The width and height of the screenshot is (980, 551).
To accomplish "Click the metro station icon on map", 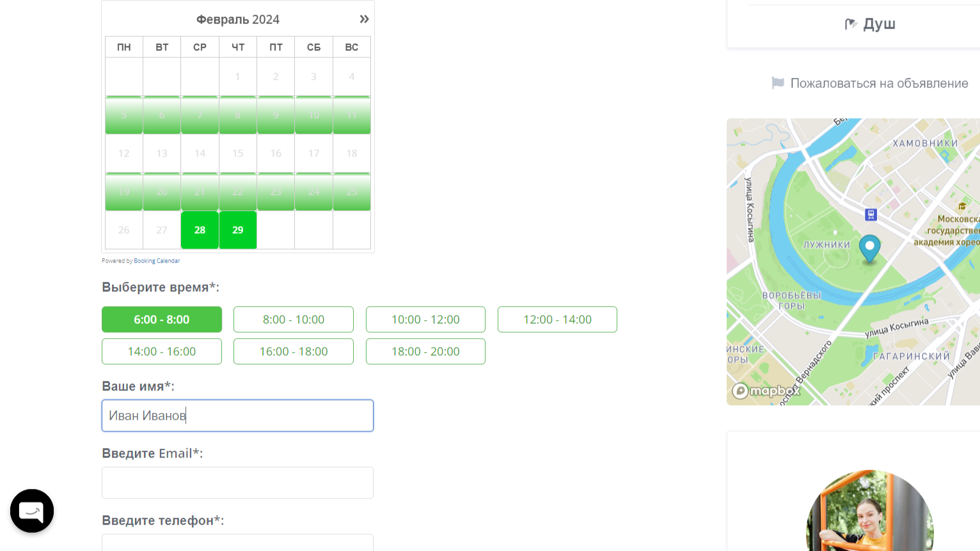I will (x=871, y=215).
